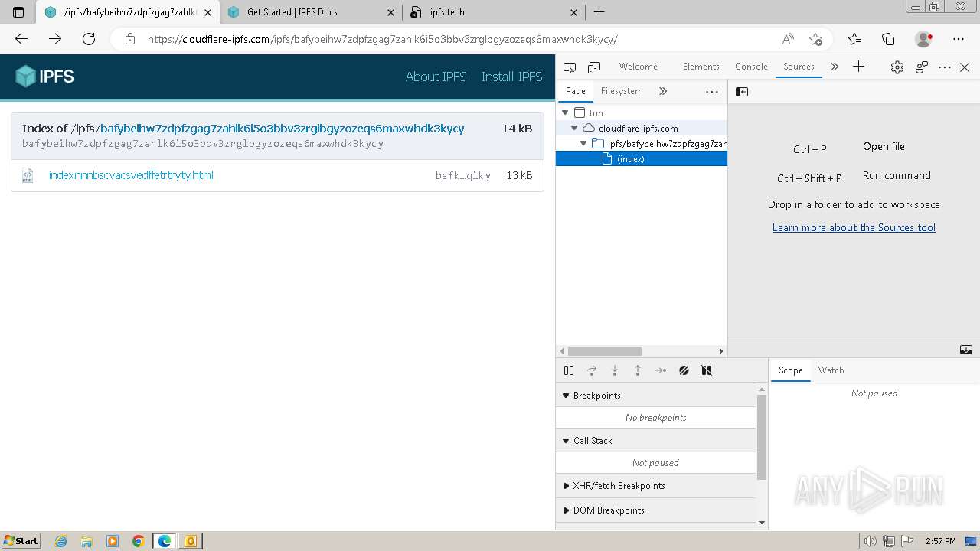
Task: Open Edge settings and more menu
Action: point(959,39)
